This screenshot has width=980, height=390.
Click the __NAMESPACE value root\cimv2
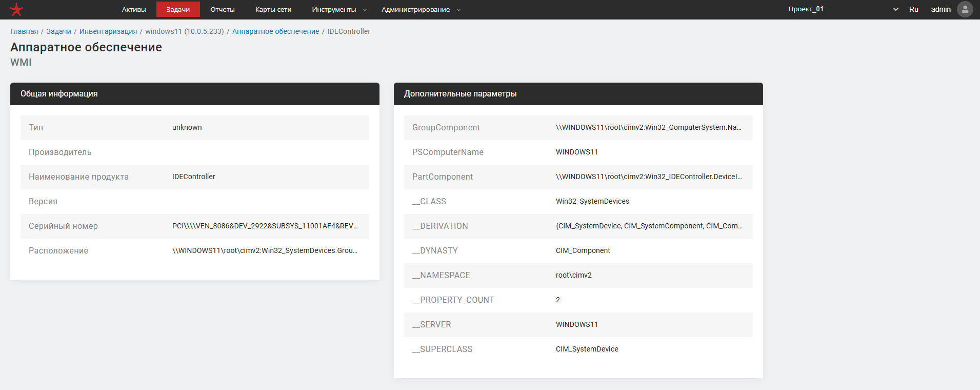click(x=574, y=275)
